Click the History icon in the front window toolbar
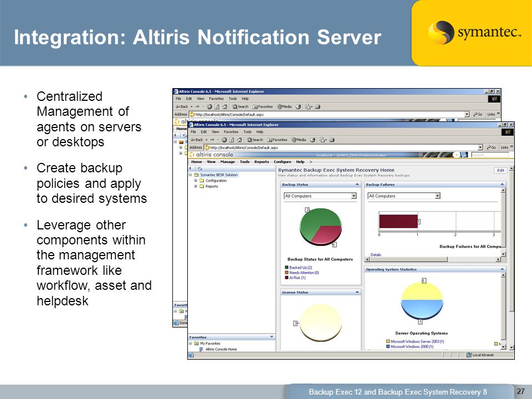Viewport: 532px width, 399px height. click(x=313, y=140)
